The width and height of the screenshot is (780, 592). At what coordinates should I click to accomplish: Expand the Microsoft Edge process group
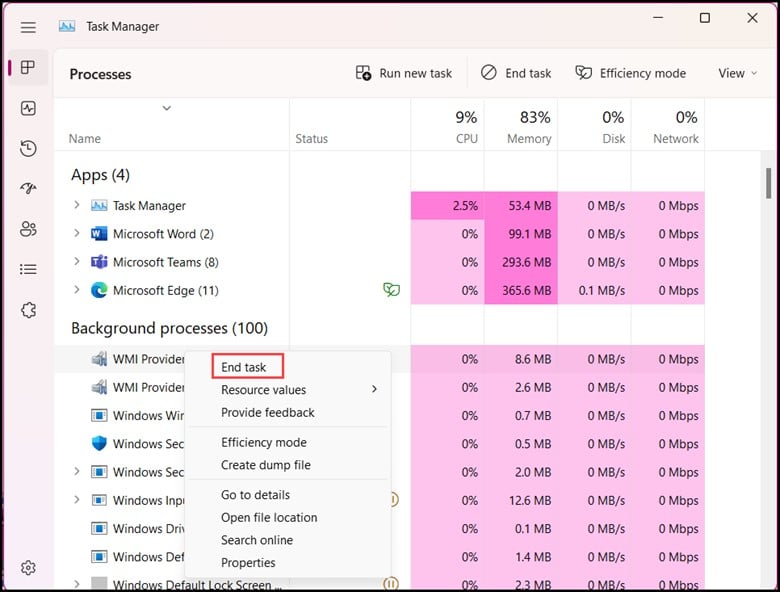[x=77, y=290]
